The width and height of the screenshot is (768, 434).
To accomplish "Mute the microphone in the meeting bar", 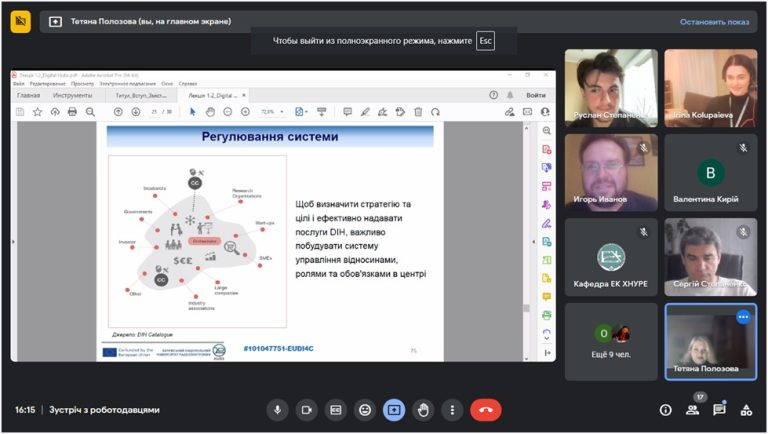I will [277, 410].
